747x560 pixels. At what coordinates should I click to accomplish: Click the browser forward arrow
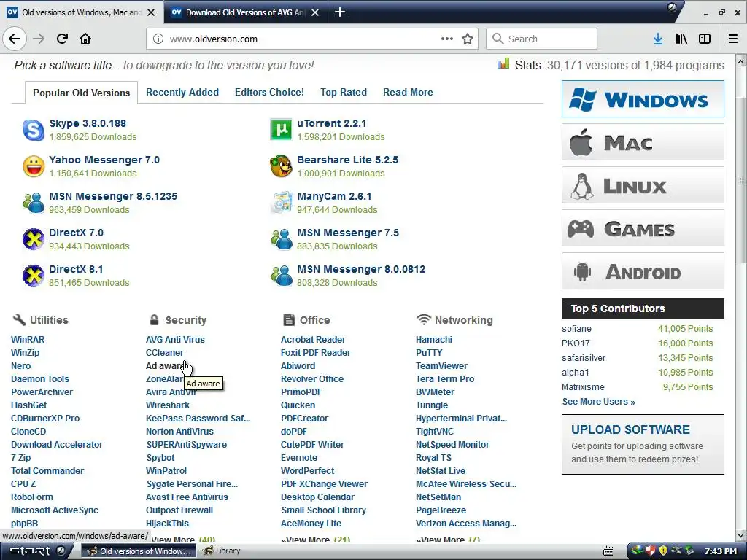39,39
